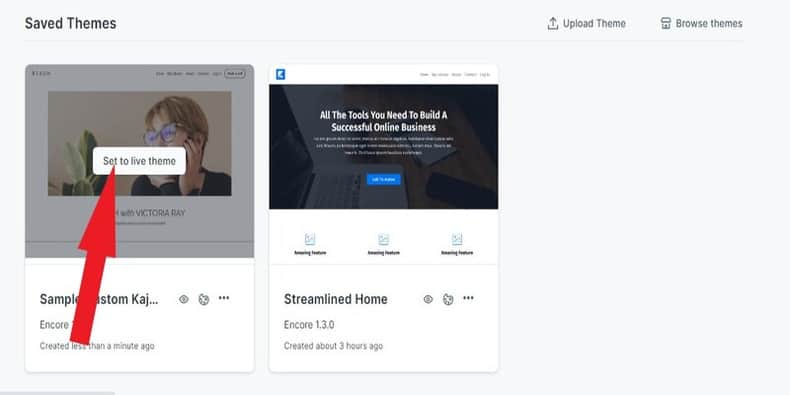Viewport: 790px width, 395px height.
Task: Click 'Created less than a minute ago' text
Action: 97,346
